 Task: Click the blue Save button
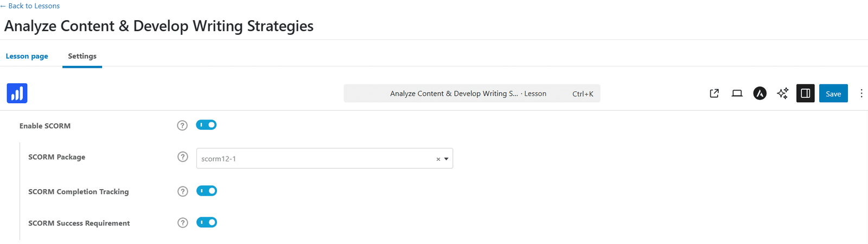click(x=833, y=93)
